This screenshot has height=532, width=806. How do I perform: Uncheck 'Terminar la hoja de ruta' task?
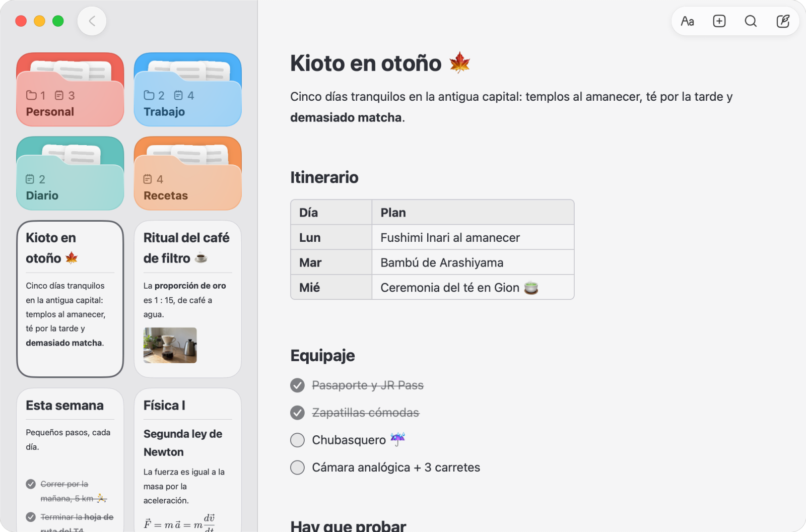31,517
